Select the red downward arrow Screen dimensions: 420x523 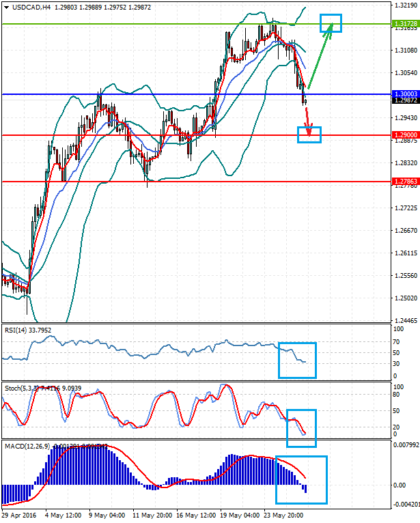[x=307, y=117]
